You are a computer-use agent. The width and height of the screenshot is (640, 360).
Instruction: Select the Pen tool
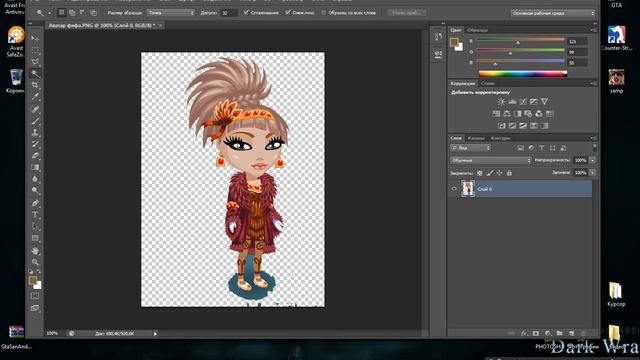point(36,203)
